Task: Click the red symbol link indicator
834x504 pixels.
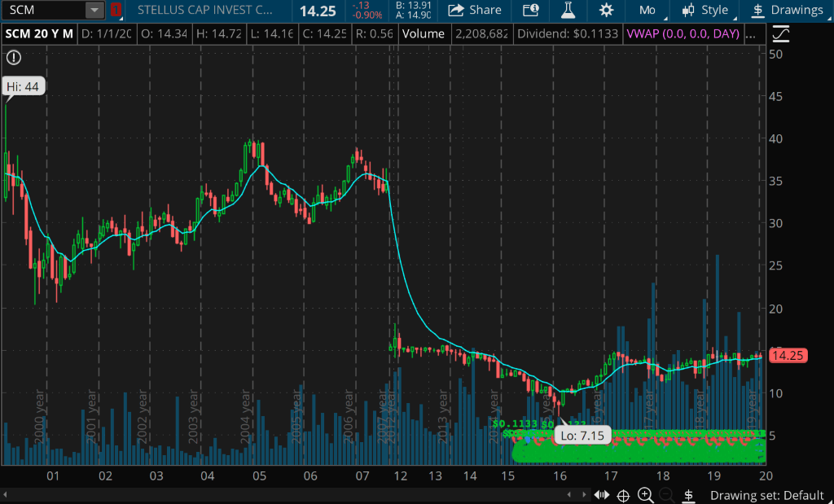Action: pos(116,11)
